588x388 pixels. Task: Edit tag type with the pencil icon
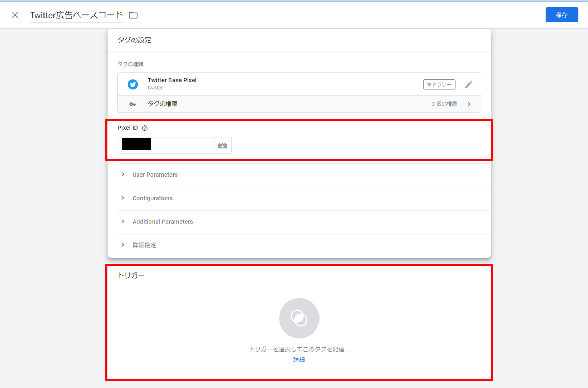click(x=469, y=84)
